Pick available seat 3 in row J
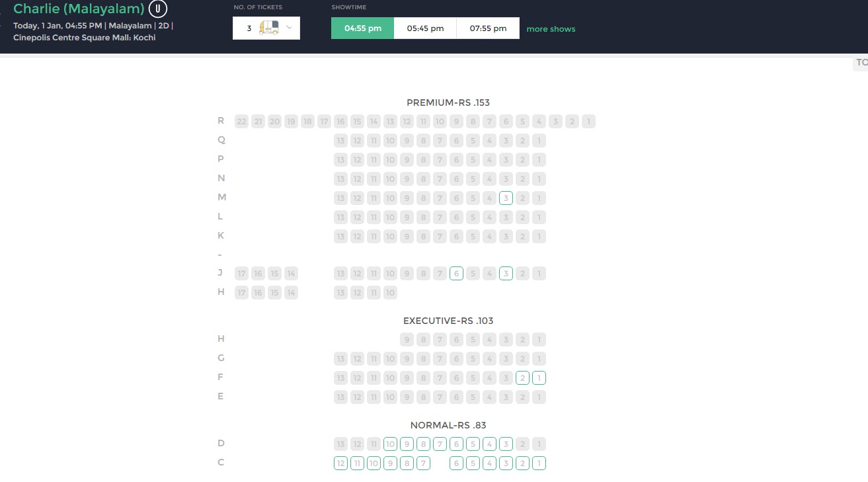The image size is (868, 482). pos(506,274)
